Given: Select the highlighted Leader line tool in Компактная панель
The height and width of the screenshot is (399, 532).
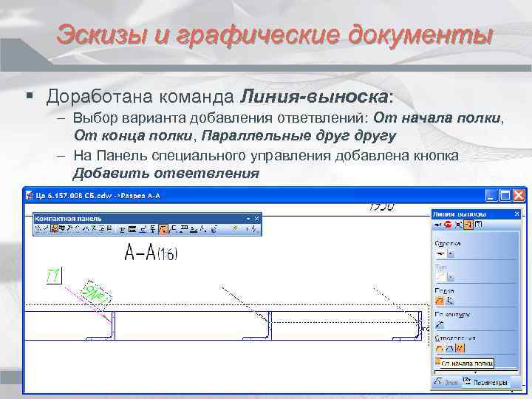Looking at the screenshot, I should click(x=163, y=229).
